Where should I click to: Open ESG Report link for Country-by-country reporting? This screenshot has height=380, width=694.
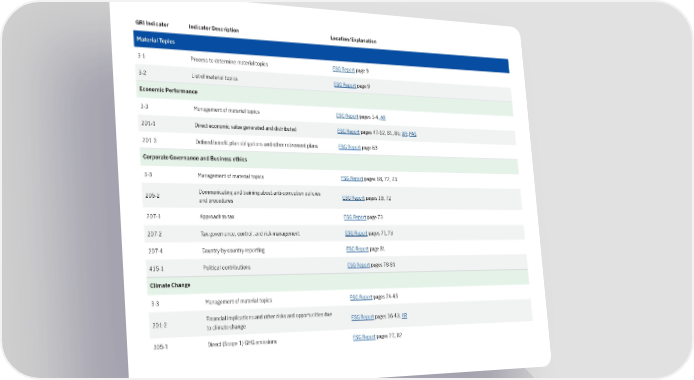click(x=357, y=249)
